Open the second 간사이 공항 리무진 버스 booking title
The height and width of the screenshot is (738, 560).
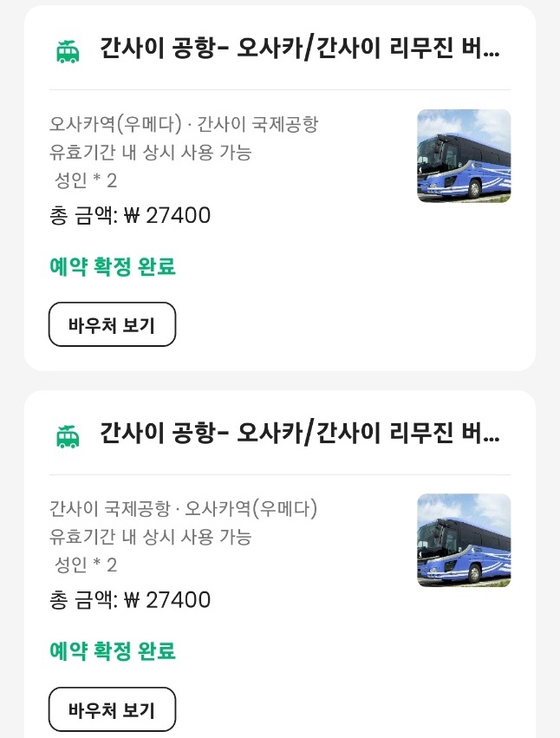300,432
